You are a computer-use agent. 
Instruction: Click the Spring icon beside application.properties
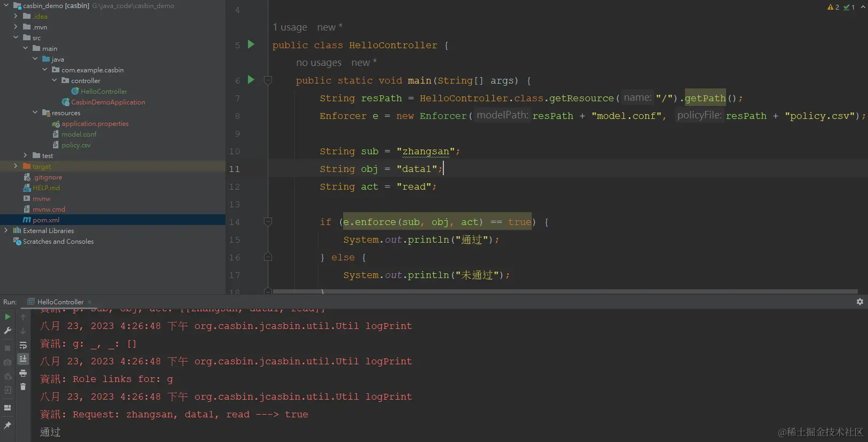click(56, 124)
